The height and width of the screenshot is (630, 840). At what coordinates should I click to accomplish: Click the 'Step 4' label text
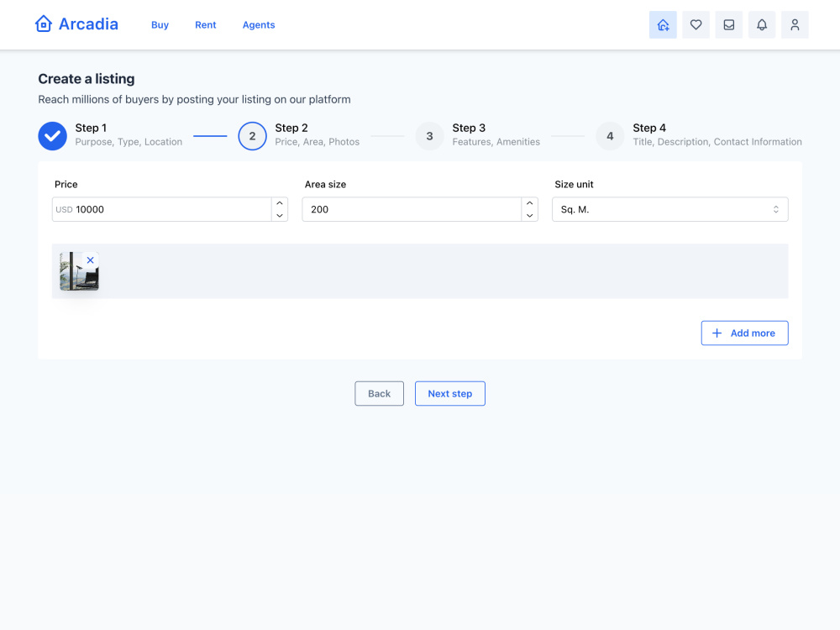(649, 128)
